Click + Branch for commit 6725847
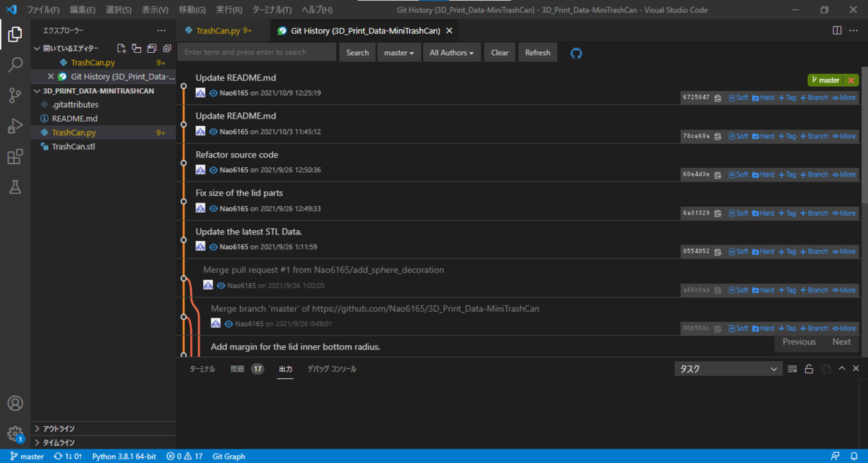Viewport: 868px width, 463px height. [x=814, y=98]
